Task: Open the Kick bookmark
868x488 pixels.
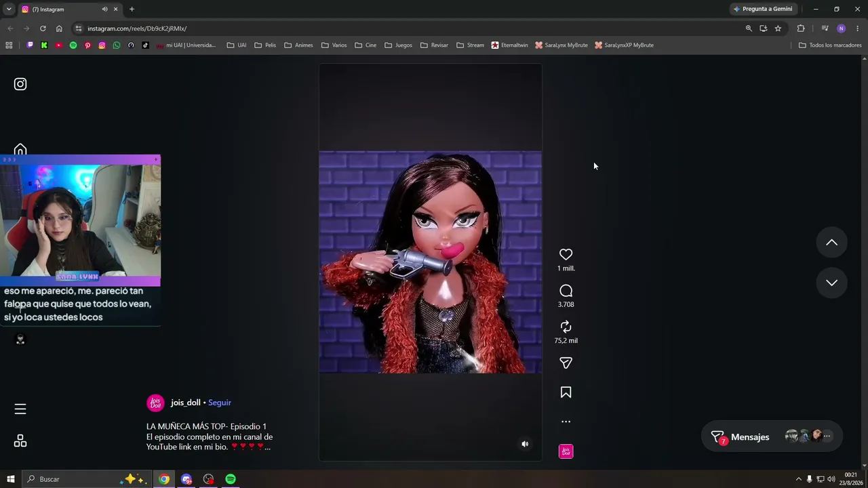Action: tap(44, 45)
